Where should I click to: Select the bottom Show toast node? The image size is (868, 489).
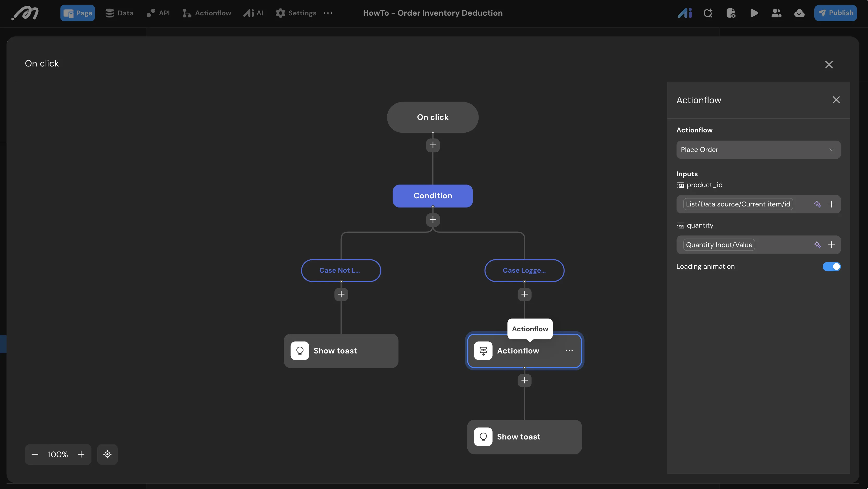pyautogui.click(x=524, y=437)
